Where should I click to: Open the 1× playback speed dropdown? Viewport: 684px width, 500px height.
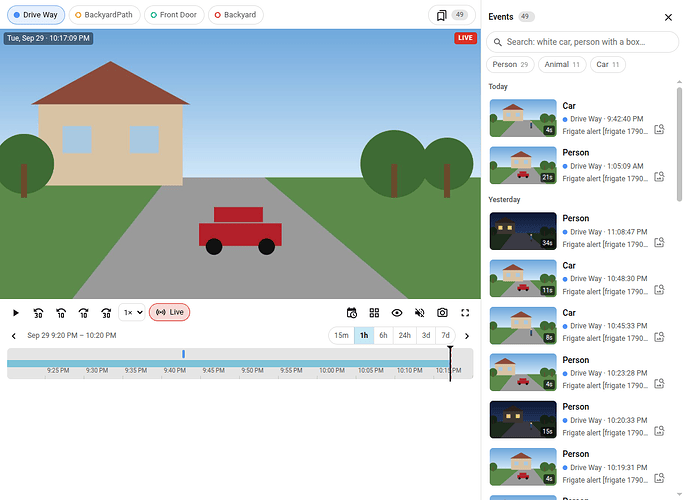coord(132,312)
